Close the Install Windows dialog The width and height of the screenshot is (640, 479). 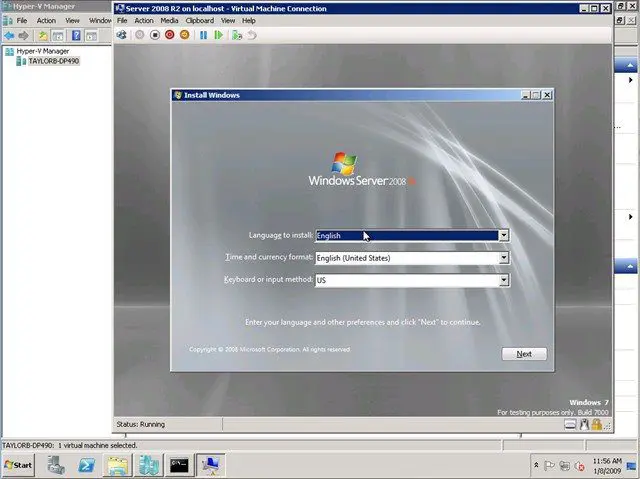[547, 95]
